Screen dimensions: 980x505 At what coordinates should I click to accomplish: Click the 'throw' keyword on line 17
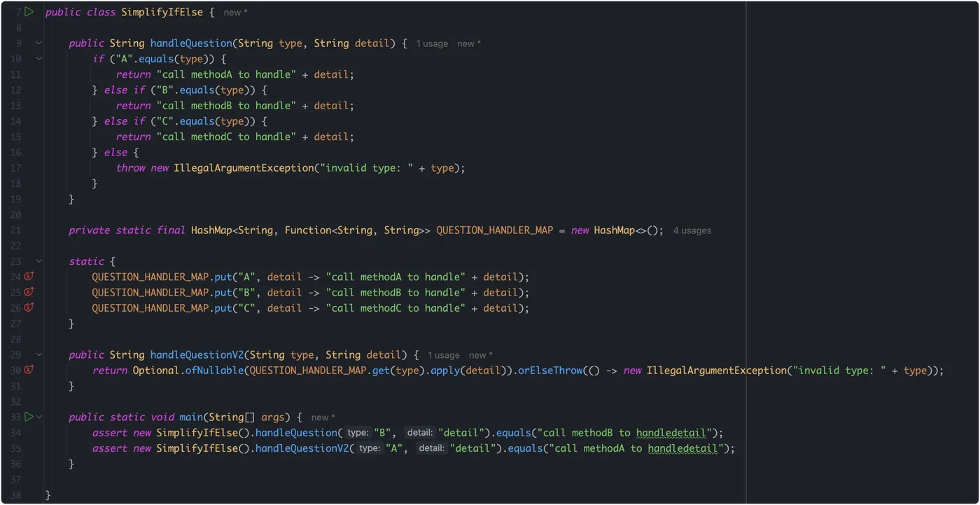(130, 168)
